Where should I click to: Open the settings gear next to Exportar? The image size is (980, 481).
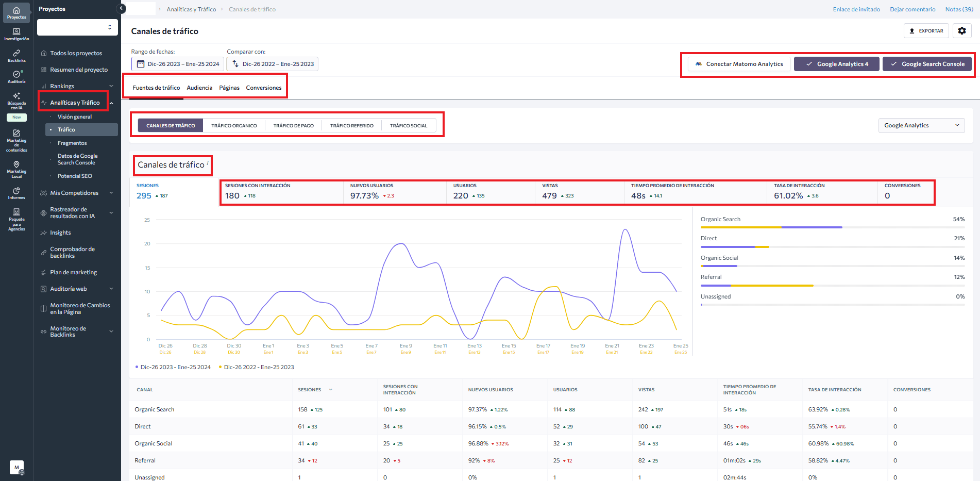(961, 30)
